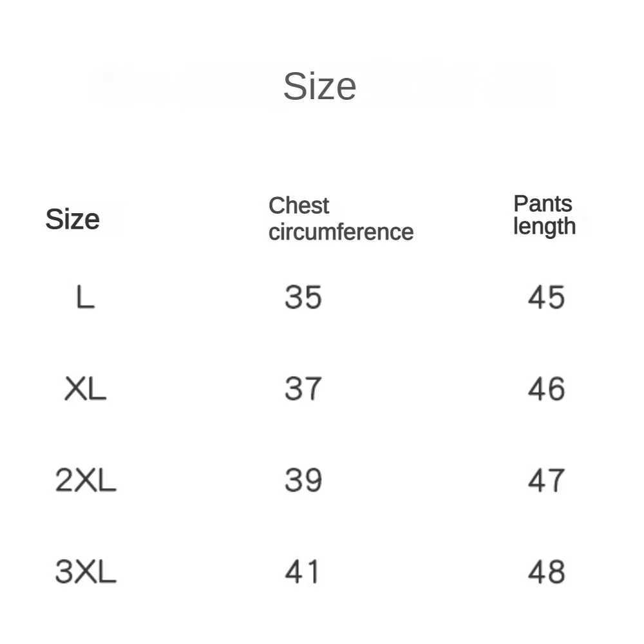Click pants length value 47

(x=546, y=480)
